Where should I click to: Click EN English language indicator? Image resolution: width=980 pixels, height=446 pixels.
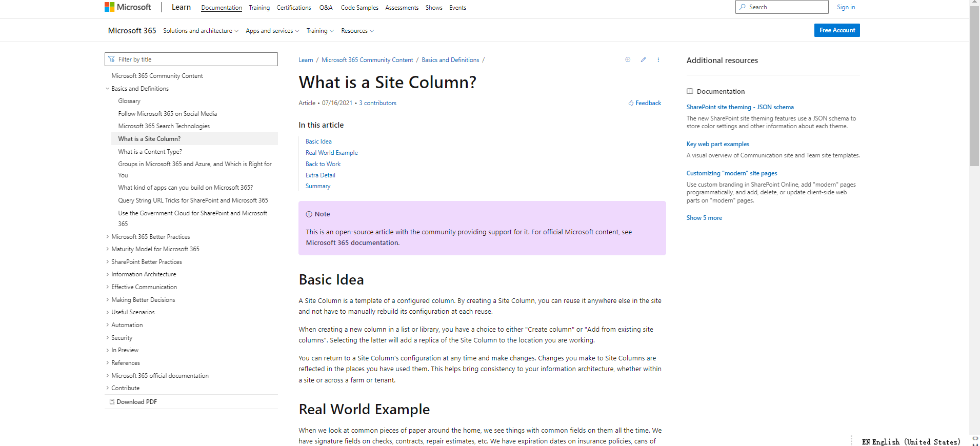[911, 442]
